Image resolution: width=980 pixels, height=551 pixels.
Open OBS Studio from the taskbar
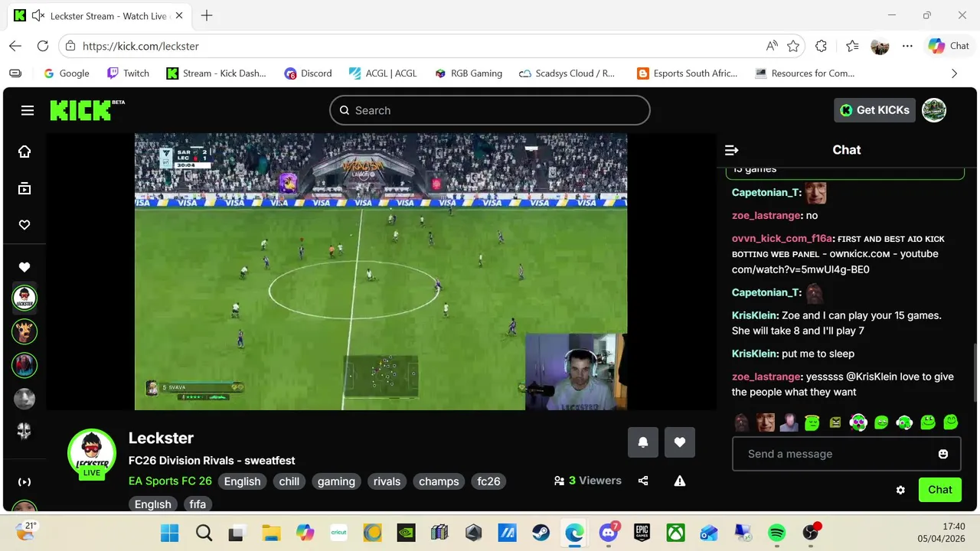point(811,533)
